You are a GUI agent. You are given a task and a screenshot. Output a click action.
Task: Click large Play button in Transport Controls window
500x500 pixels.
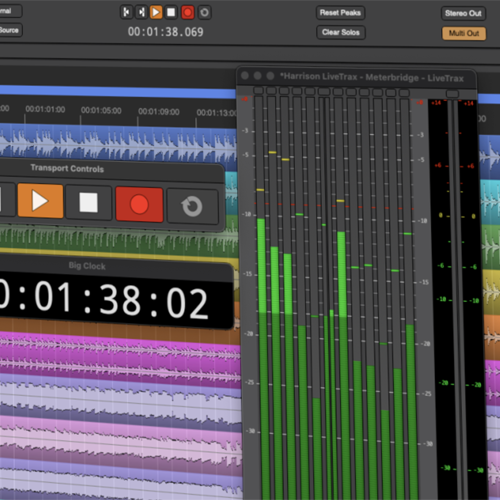pos(40,201)
